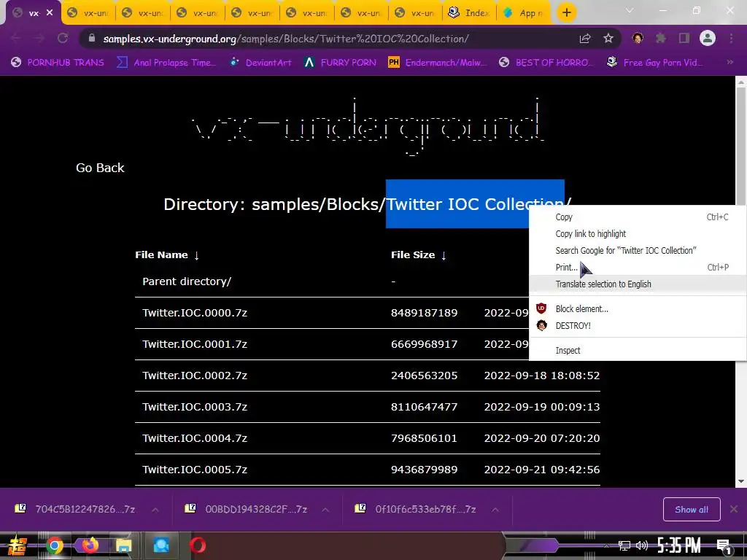Open downloaded 704C5B12247826...7z file

pos(75,510)
